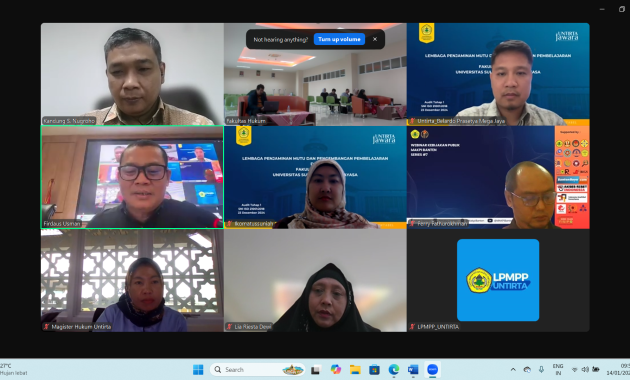The image size is (630, 380).
Task: Dismiss the Not hearing anything notification
Action: (x=375, y=39)
